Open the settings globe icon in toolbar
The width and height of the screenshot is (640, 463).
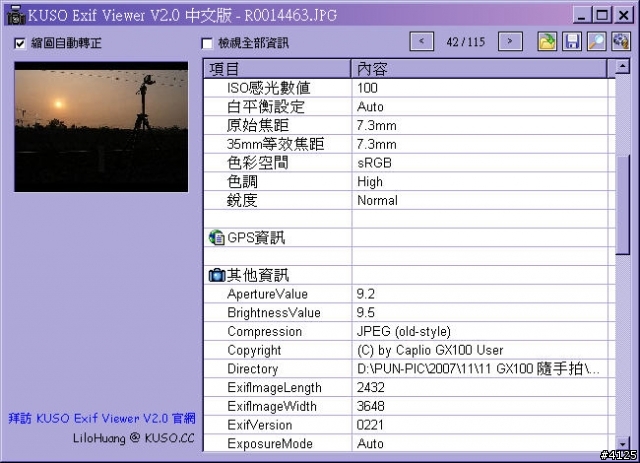[x=621, y=42]
